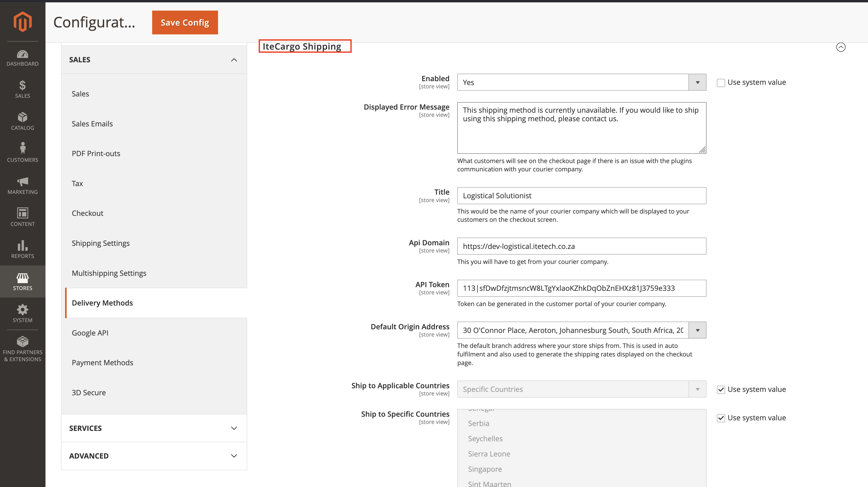868x487 pixels.
Task: Expand the SERVICES configuration section
Action: click(x=153, y=428)
